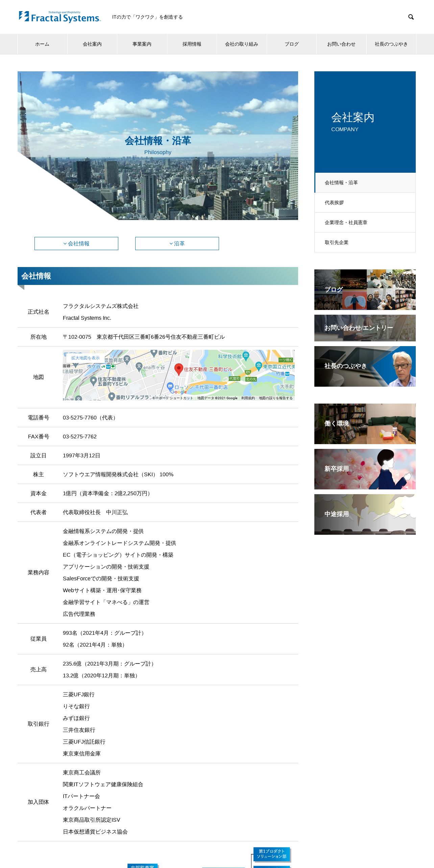Select 取引先企業 in the sidebar

click(x=365, y=242)
